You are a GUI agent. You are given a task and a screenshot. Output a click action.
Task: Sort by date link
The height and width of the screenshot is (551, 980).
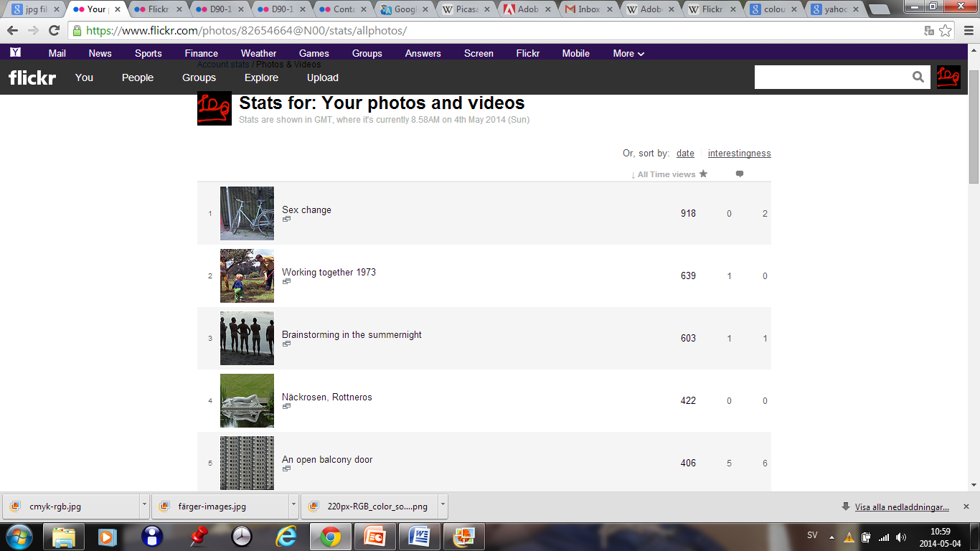[685, 153]
